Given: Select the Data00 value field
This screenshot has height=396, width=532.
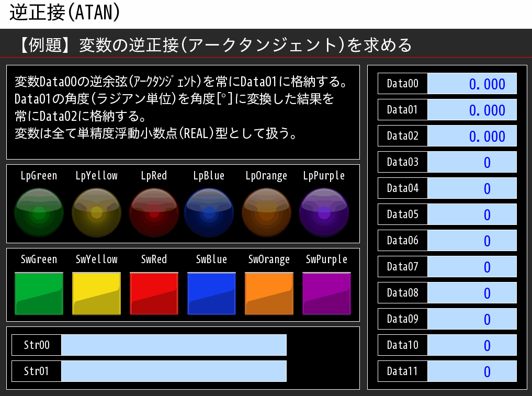Looking at the screenshot, I should [x=472, y=84].
